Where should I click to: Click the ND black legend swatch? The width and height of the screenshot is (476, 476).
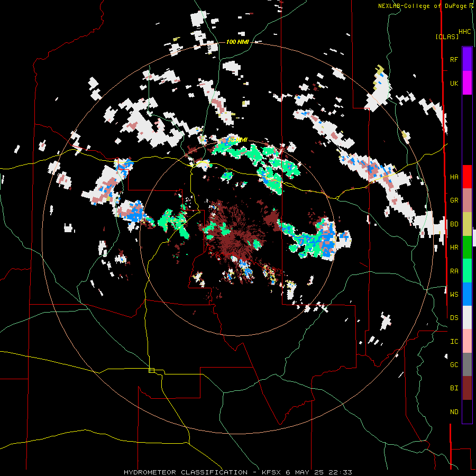(x=467, y=411)
